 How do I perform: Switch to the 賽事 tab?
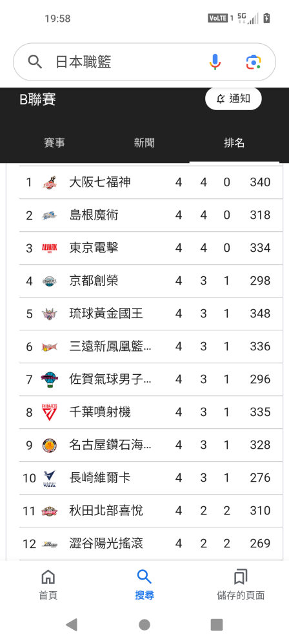point(54,143)
